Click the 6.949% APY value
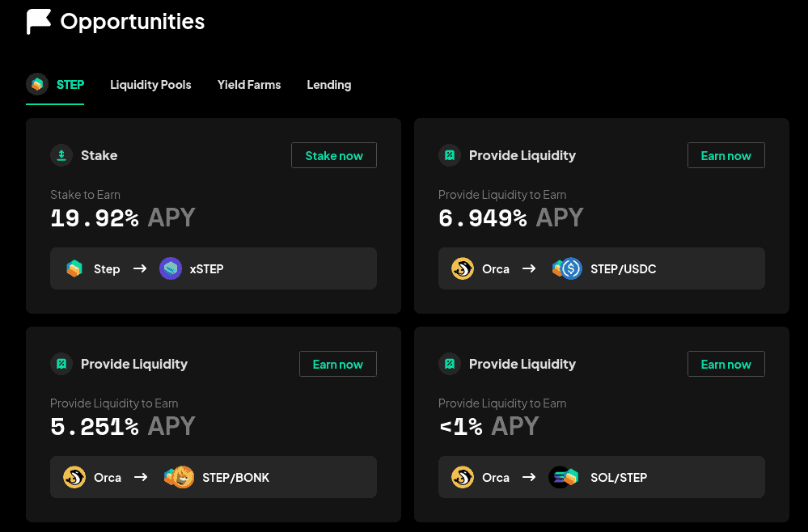This screenshot has height=532, width=808. (510, 217)
